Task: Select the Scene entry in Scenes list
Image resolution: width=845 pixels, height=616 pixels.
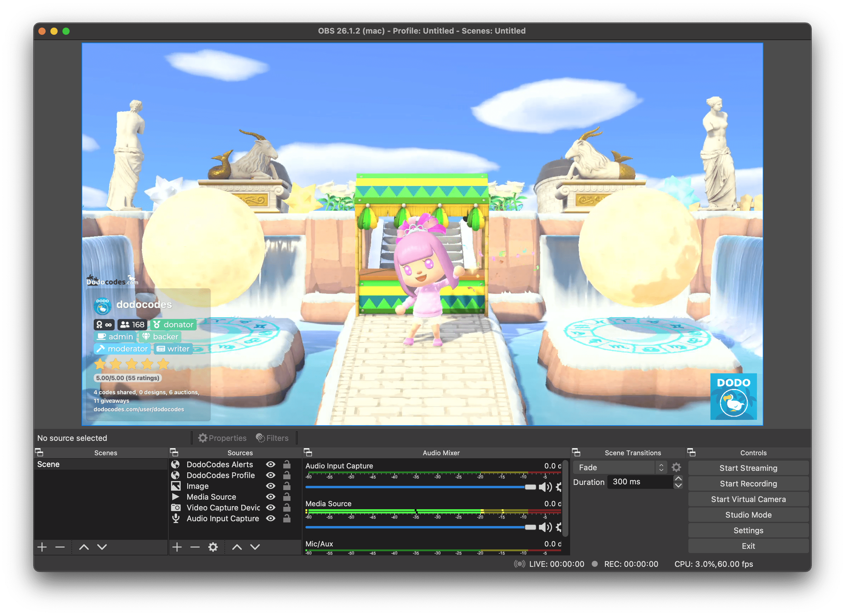Action: (x=49, y=464)
